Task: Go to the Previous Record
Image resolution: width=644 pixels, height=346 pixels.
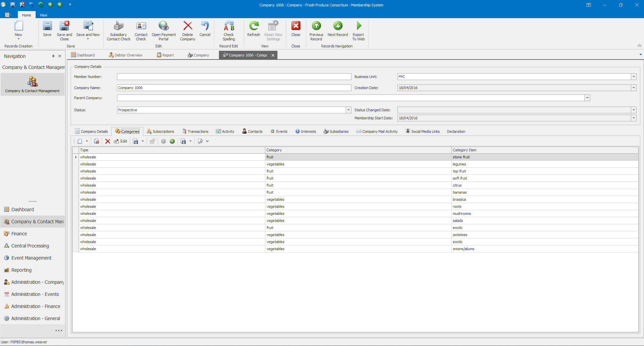Action: pos(316,31)
